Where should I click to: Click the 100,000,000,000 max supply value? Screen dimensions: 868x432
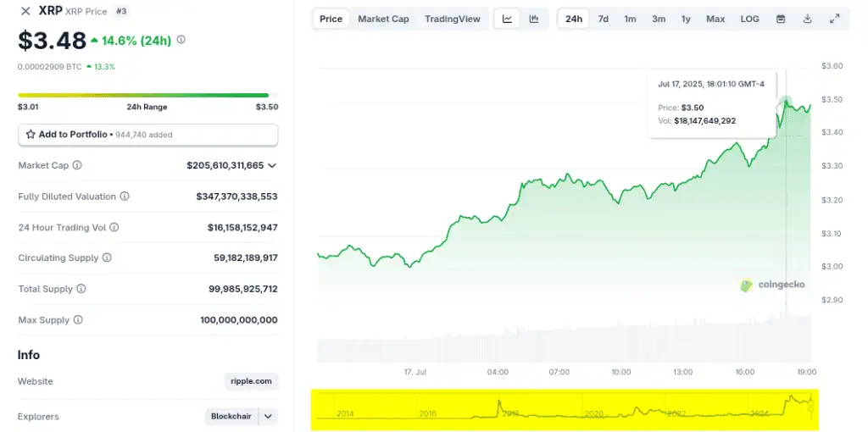point(239,319)
